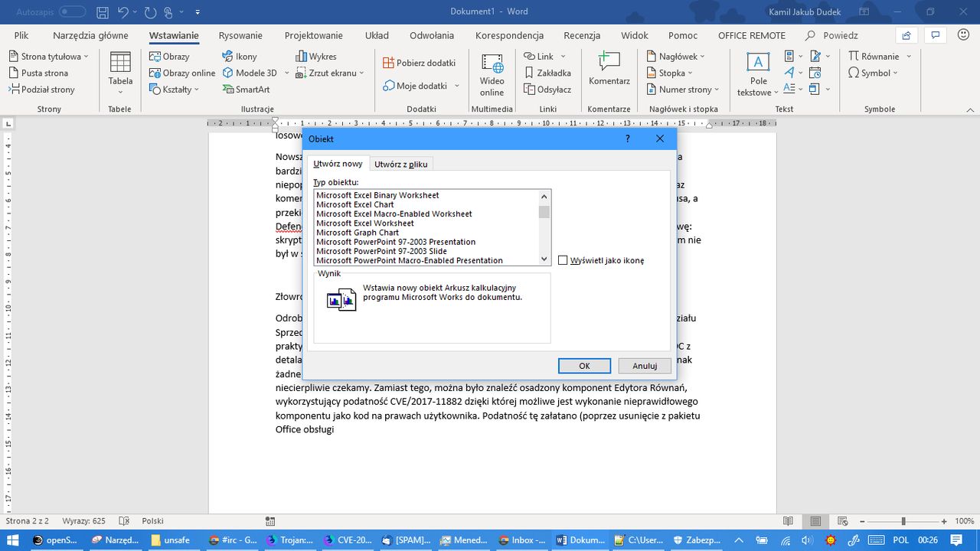This screenshot has height=551, width=980.
Task: Insert a page break with Podział strony
Action: point(41,90)
